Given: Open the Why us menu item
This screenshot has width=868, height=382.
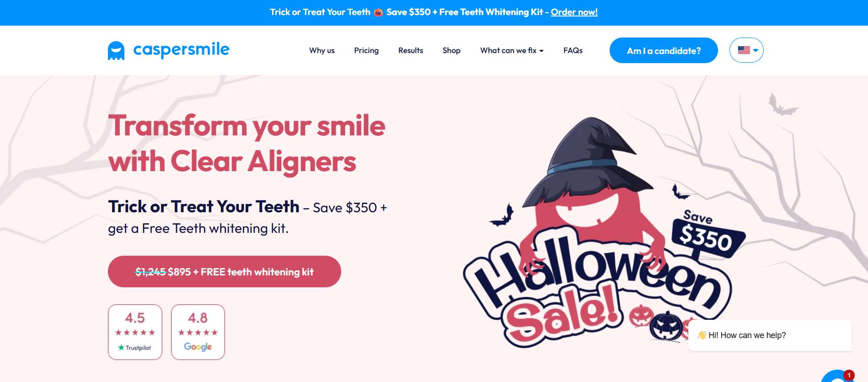Looking at the screenshot, I should pyautogui.click(x=322, y=50).
